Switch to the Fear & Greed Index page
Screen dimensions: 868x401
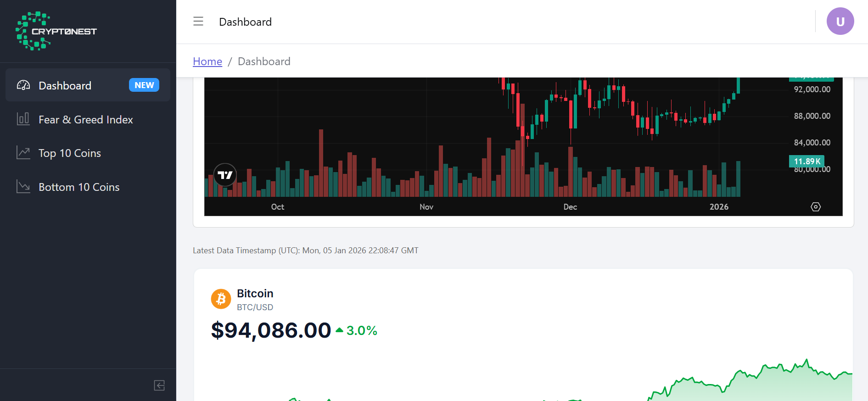(x=86, y=119)
